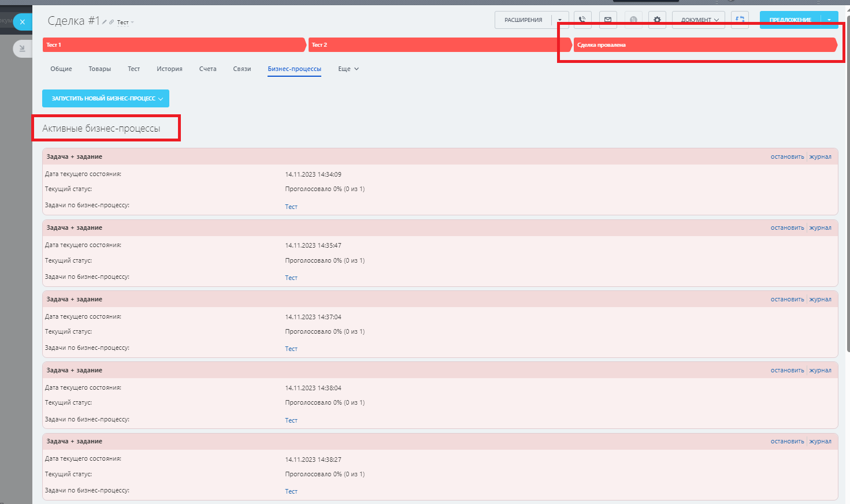Click the phone call icon
The width and height of the screenshot is (850, 504).
pos(582,20)
